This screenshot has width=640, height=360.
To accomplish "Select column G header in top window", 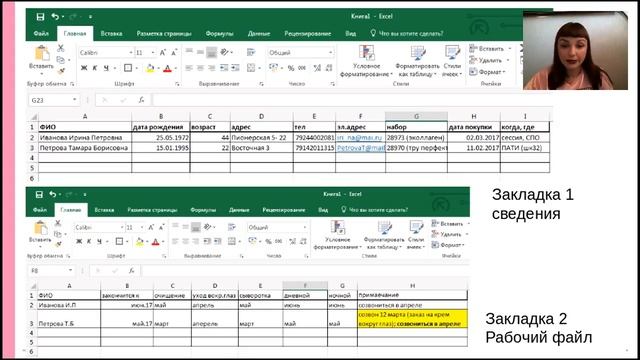I will pos(416,117).
